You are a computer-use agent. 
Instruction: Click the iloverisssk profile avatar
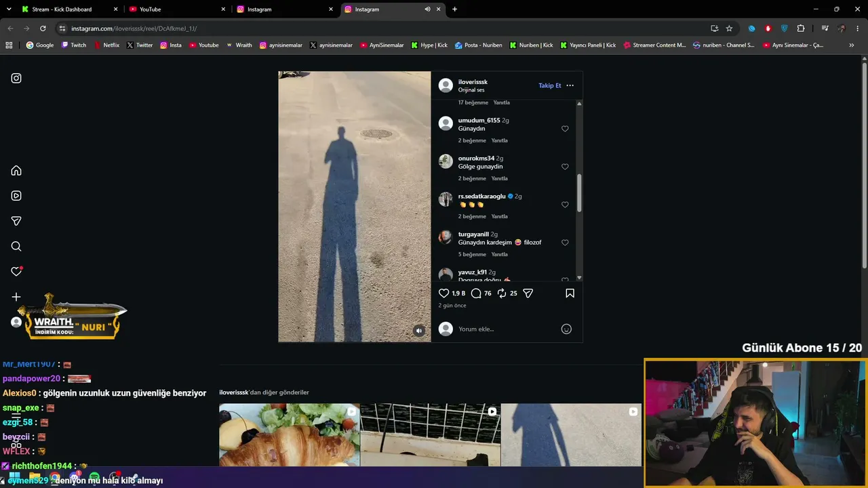tap(446, 85)
